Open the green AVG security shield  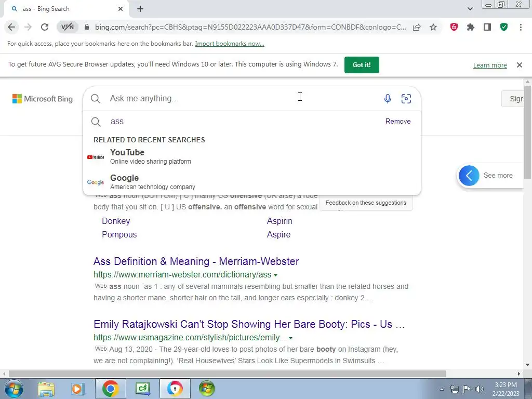click(x=504, y=27)
